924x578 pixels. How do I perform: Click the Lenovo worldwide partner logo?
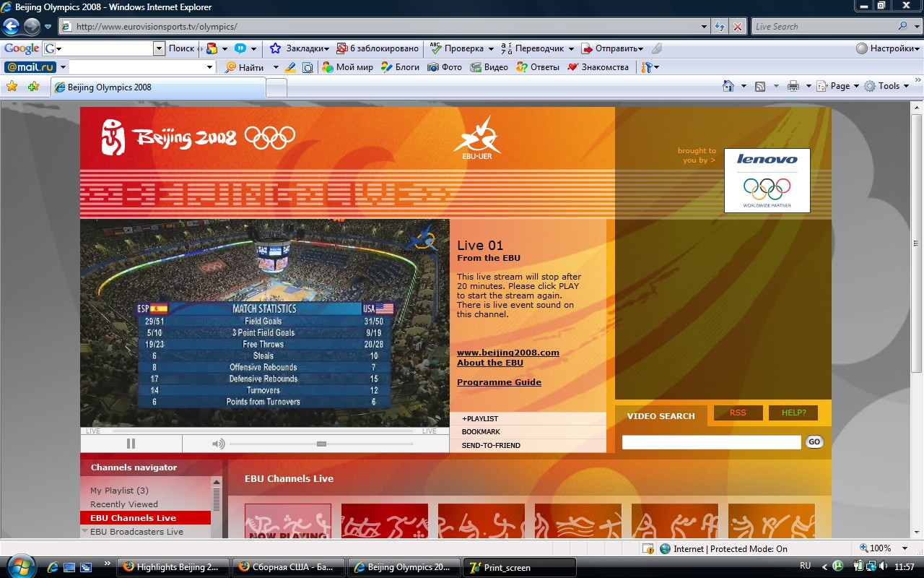(767, 181)
